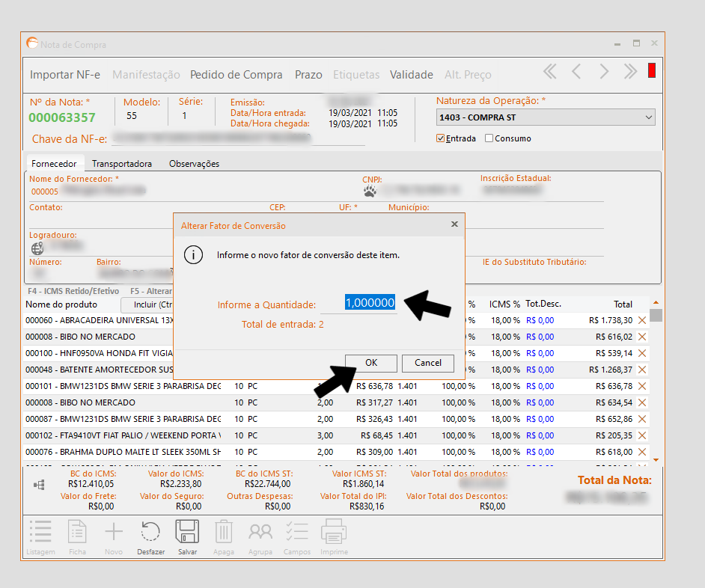Click the Total column header

[x=623, y=304]
